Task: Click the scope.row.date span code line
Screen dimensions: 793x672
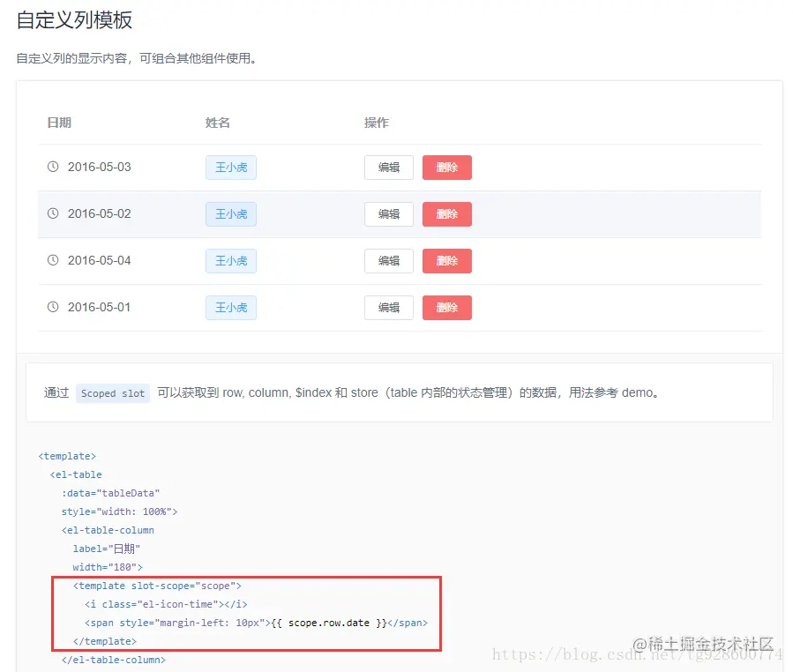Action: (x=256, y=623)
